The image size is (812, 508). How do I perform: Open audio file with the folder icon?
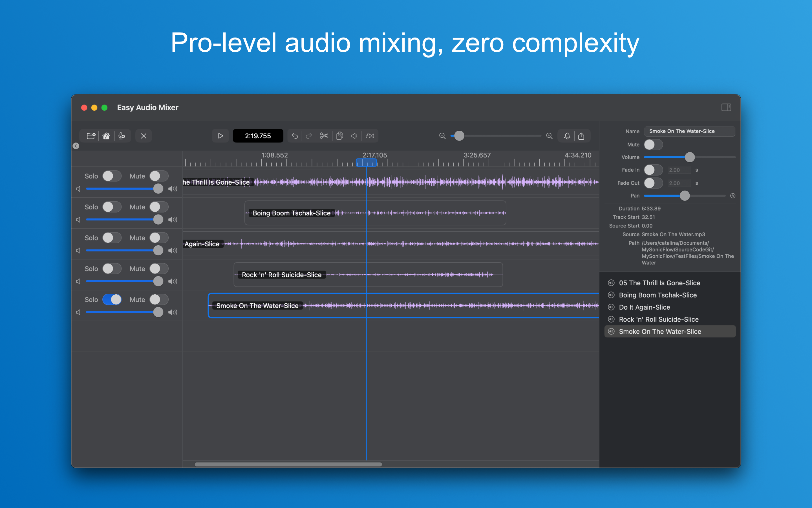tap(91, 136)
